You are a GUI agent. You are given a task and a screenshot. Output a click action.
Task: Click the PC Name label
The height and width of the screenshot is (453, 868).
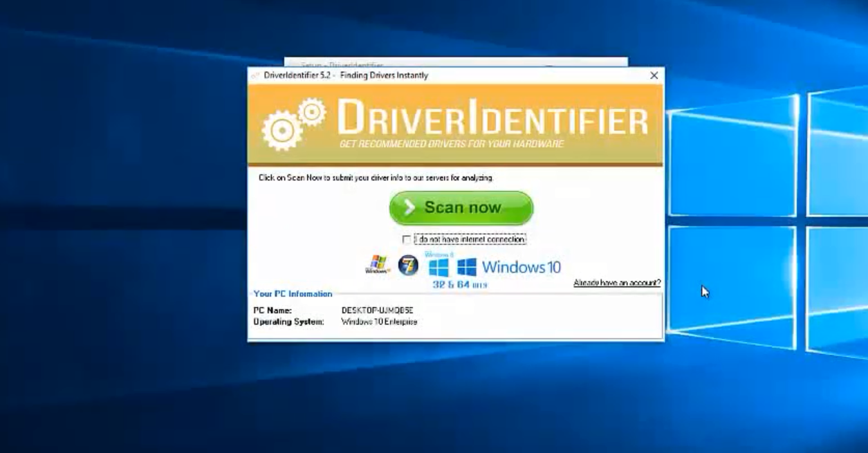(273, 311)
